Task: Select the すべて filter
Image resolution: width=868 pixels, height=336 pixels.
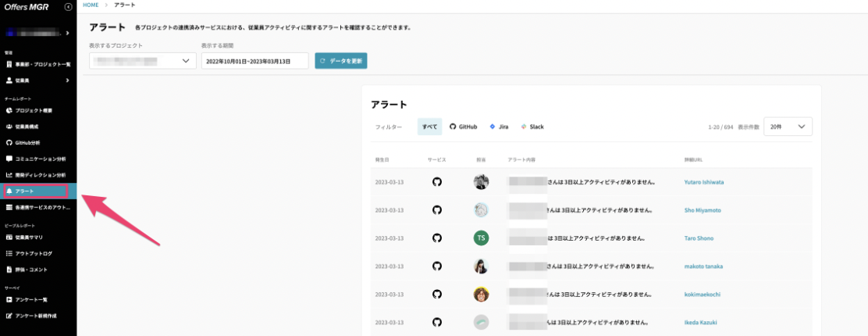Action: 429,127
